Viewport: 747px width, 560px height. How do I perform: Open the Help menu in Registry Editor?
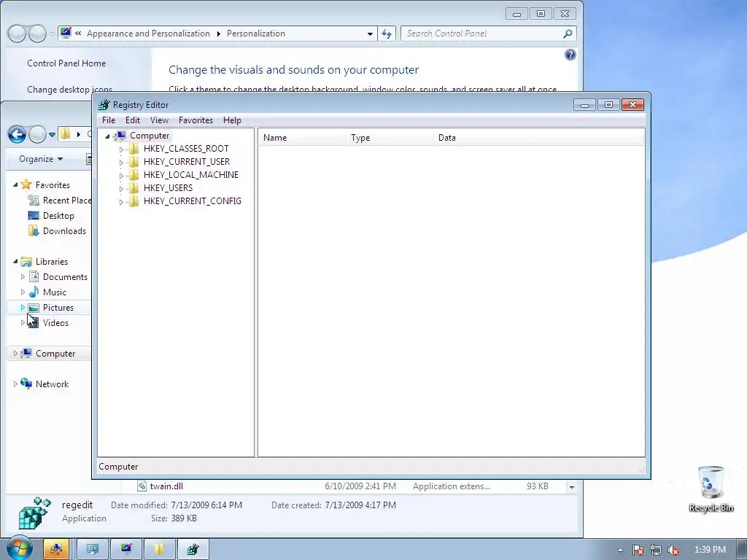point(232,120)
